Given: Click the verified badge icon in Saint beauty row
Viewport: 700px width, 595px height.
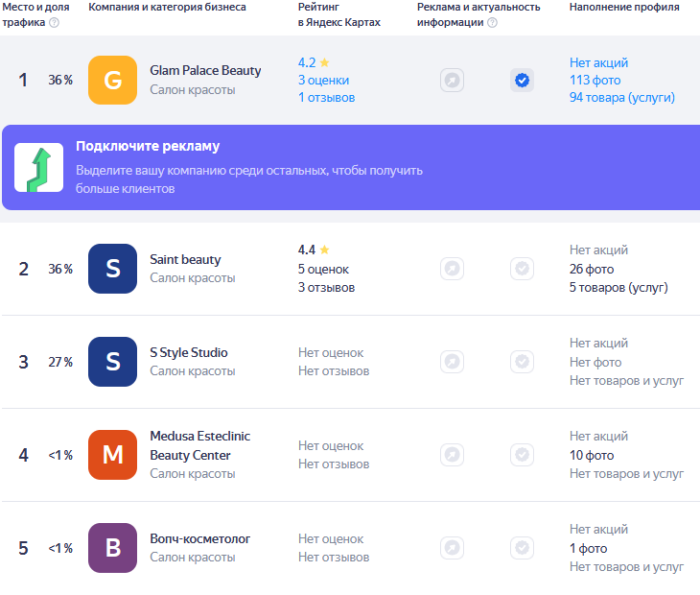Looking at the screenshot, I should [522, 269].
